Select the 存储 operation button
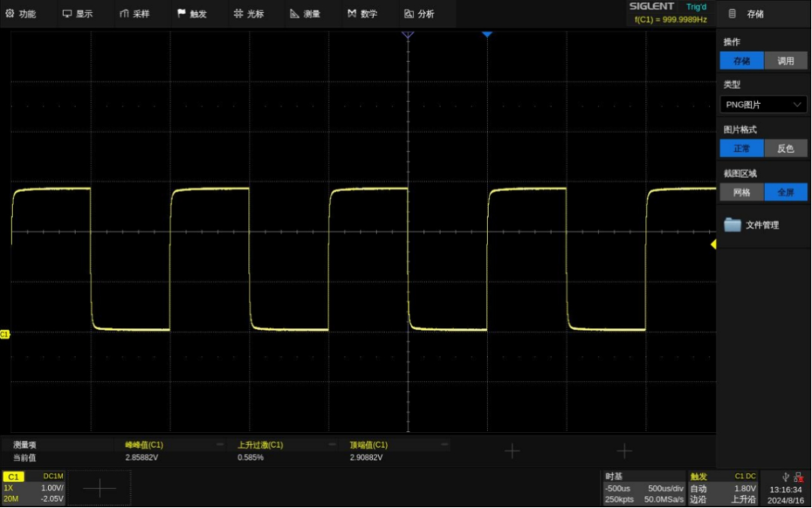The width and height of the screenshot is (812, 508). [741, 61]
